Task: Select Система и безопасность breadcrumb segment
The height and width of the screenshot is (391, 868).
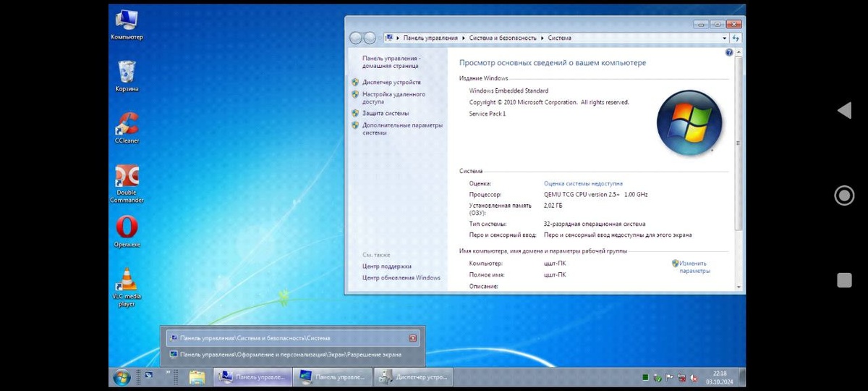Action: coord(503,38)
